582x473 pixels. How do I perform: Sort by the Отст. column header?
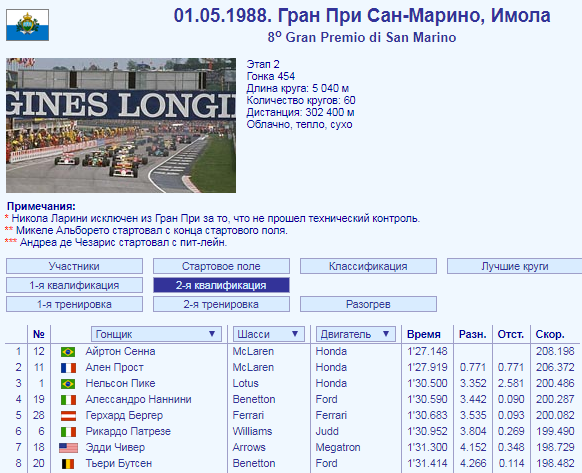[511, 334]
